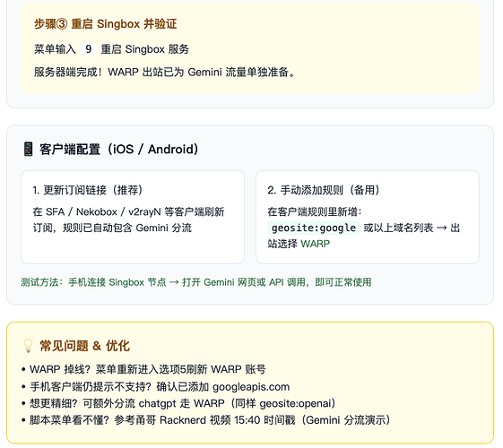Click the inline code key 9

pos(88,49)
